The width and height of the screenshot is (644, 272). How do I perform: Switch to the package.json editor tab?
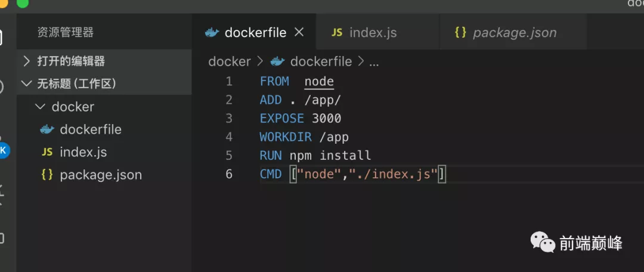515,33
